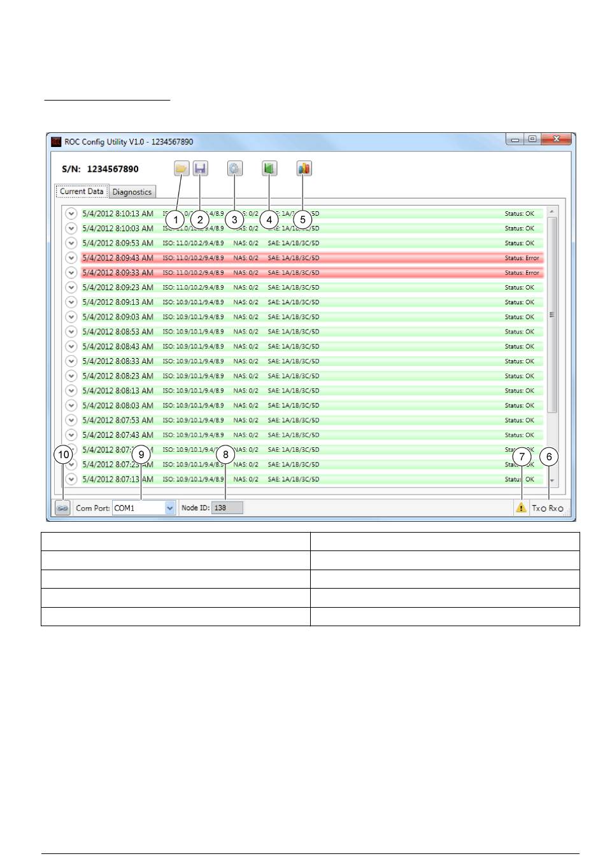This screenshot has height=868, width=605.
Task: Expand the 8:09:13 AM record
Action: coord(71,302)
